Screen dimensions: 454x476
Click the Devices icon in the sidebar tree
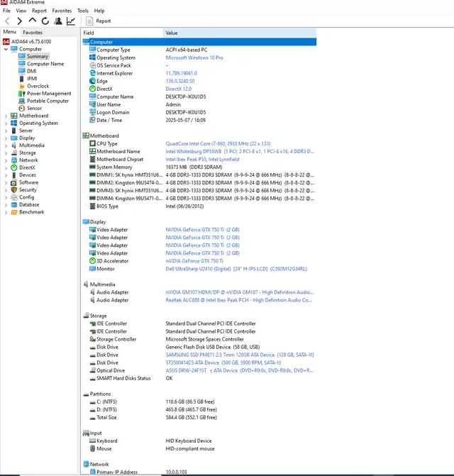click(13, 175)
